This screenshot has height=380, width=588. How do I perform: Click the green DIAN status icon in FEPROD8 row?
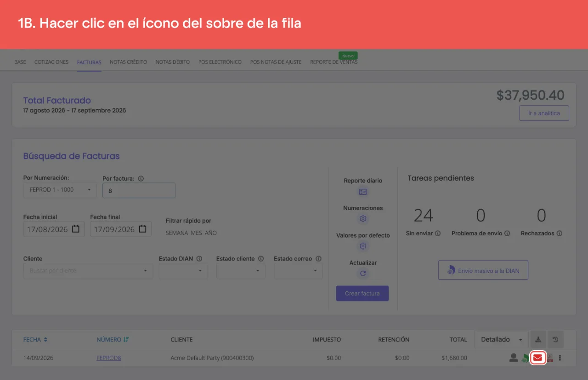pyautogui.click(x=525, y=359)
